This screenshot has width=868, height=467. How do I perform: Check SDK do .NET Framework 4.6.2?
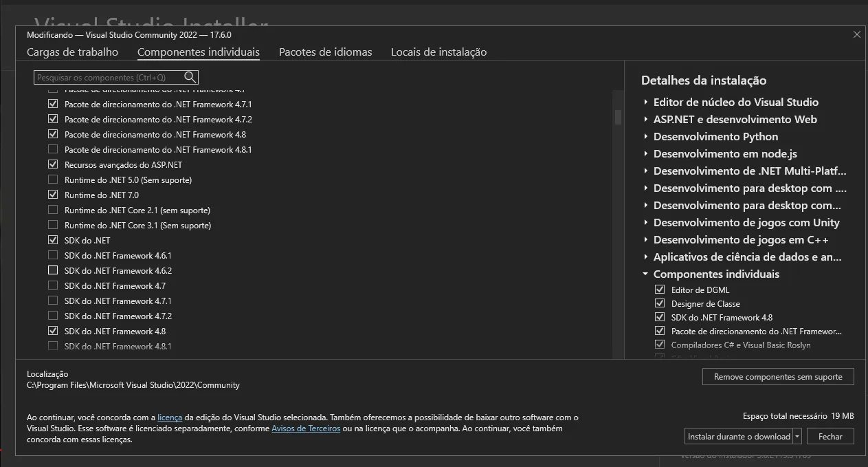coord(53,271)
